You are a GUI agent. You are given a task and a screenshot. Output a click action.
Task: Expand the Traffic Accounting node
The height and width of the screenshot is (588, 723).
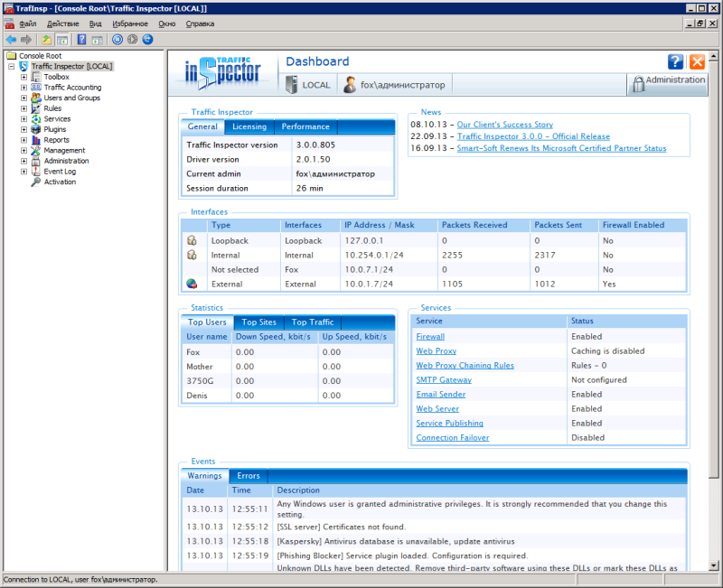[x=24, y=88]
